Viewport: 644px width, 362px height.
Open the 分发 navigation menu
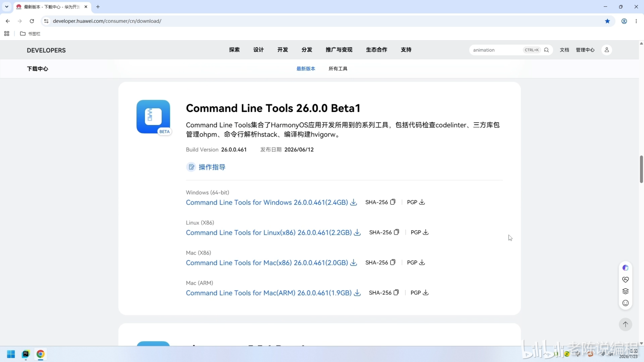click(x=307, y=50)
